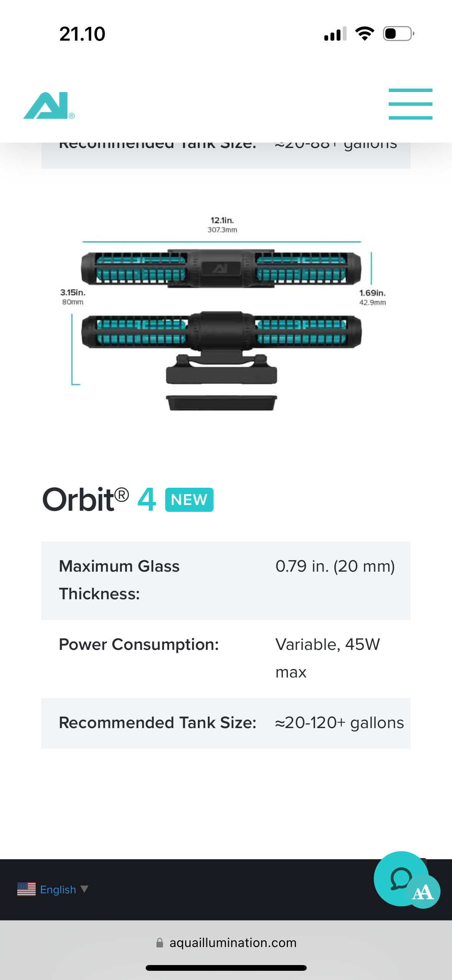Tap the aquaillumination.com address bar
452x980 pixels.
(233, 942)
